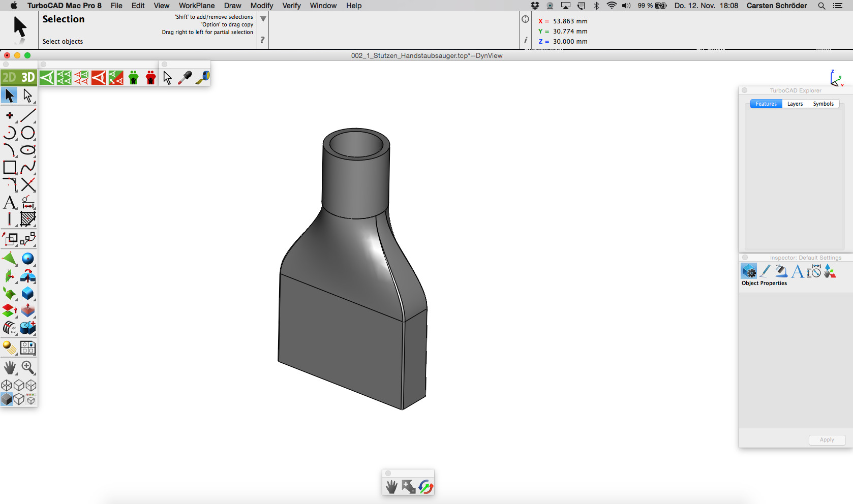853x504 pixels.
Task: Click the blue Sphere primitive tool
Action: click(28, 259)
